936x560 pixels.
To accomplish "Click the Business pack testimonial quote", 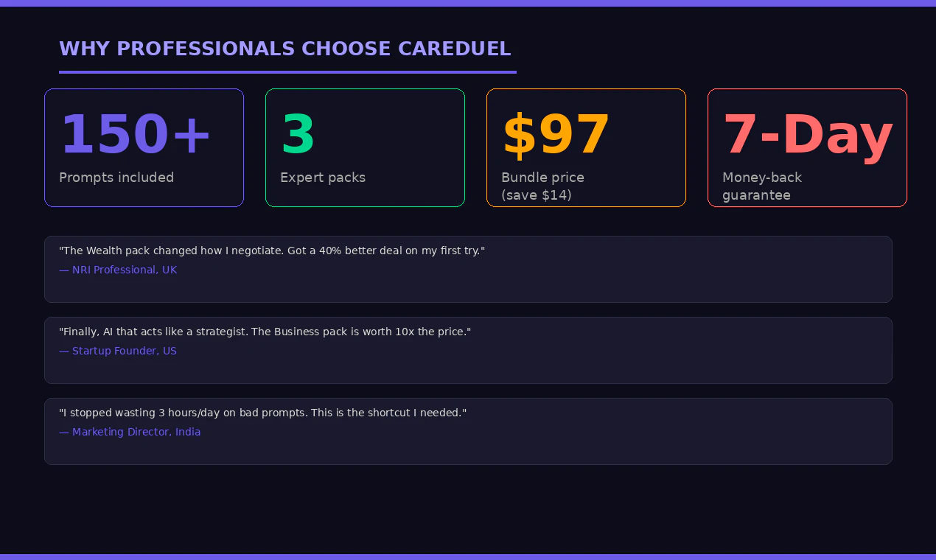I will tap(265, 332).
